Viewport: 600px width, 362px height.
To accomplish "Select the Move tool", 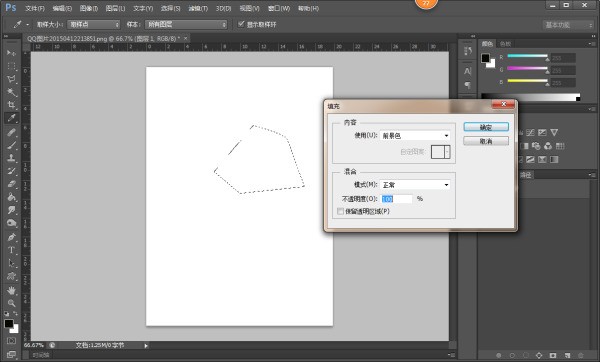I will (11, 52).
